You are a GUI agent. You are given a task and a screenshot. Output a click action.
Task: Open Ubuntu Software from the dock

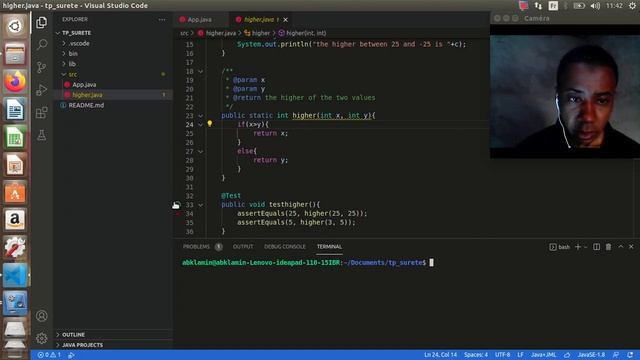point(15,192)
